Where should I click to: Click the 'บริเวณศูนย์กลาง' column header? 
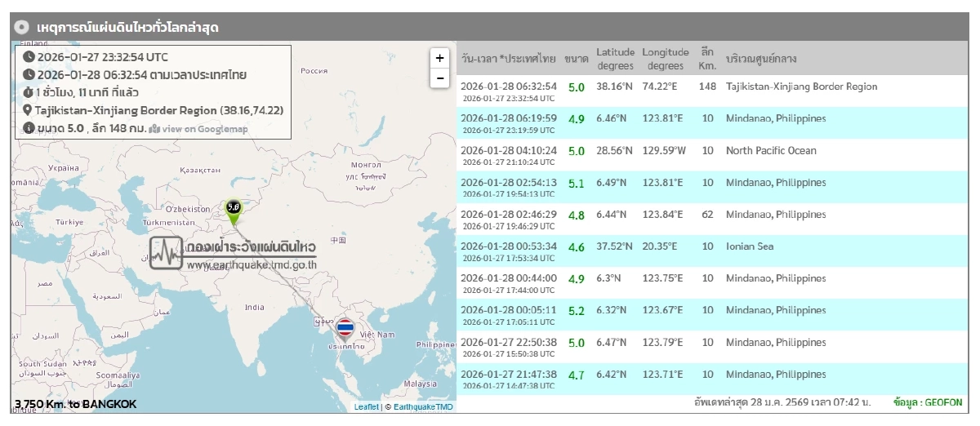tap(761, 59)
